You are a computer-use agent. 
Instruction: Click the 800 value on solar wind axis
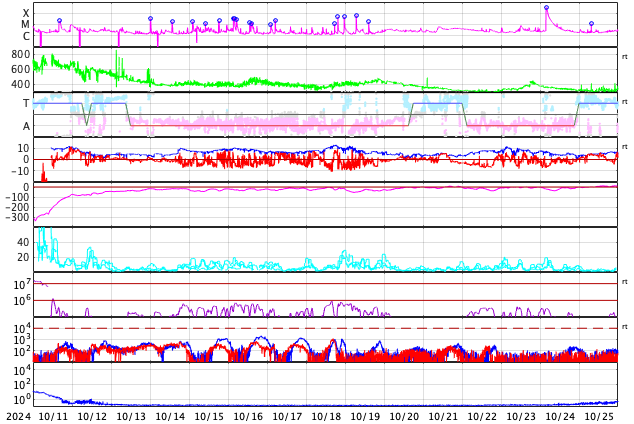[20, 54]
